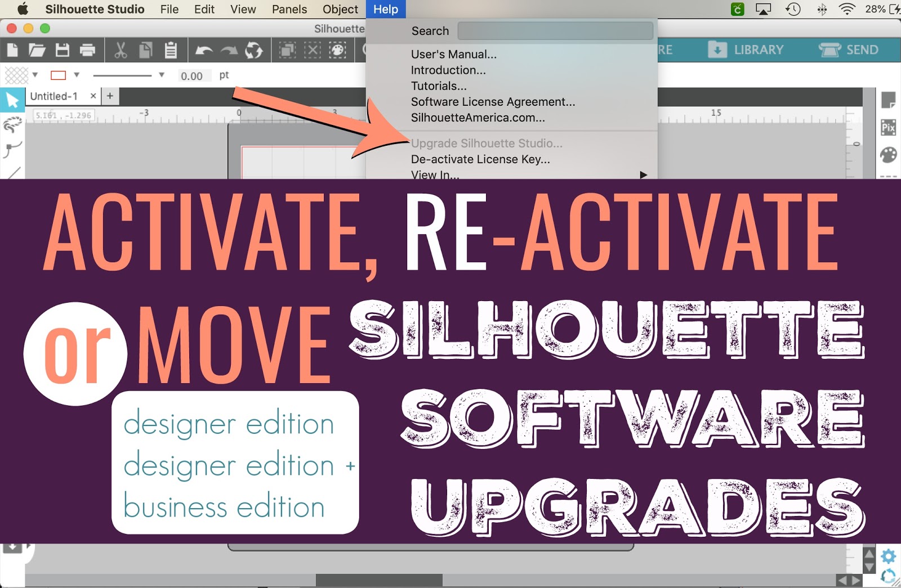The width and height of the screenshot is (901, 588).
Task: Close the open Help menu
Action: click(x=386, y=9)
